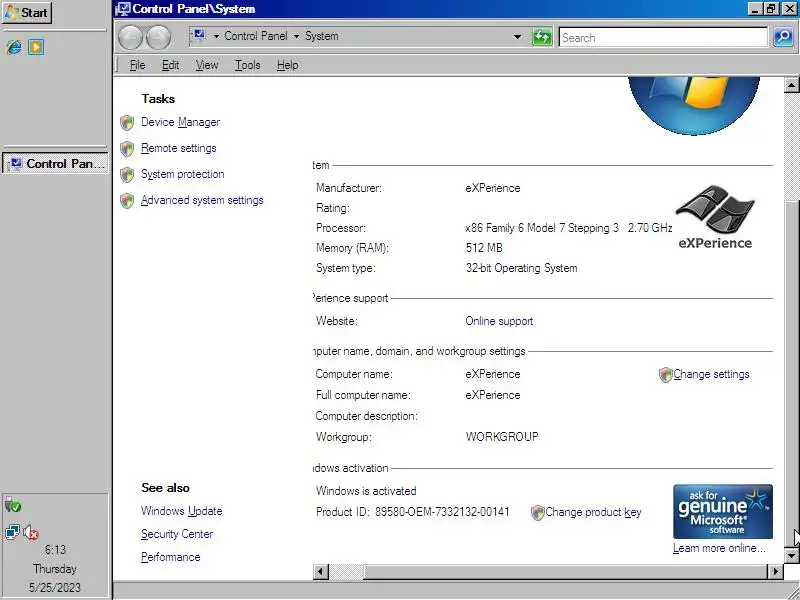Click the muted volume tray icon
The height and width of the screenshot is (600, 800).
[x=31, y=533]
